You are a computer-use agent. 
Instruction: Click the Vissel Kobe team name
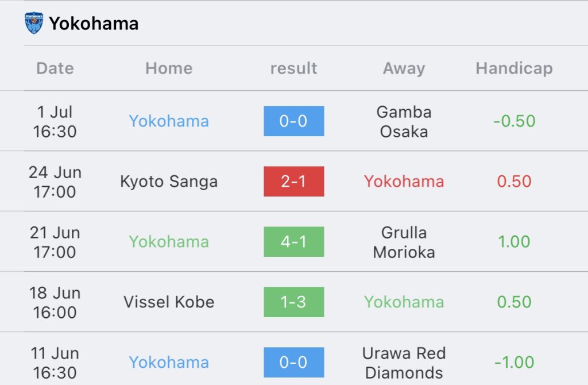point(169,302)
